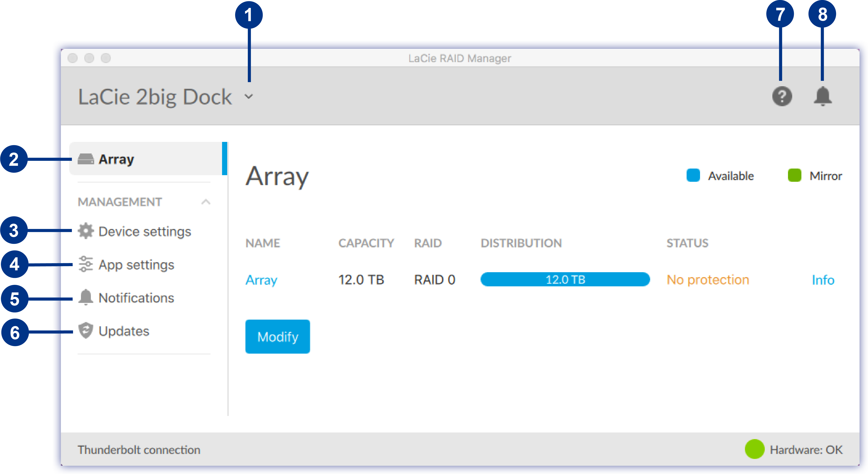Click the gear icon for Device settings
Viewport: 868px width, 474px height.
(x=86, y=231)
